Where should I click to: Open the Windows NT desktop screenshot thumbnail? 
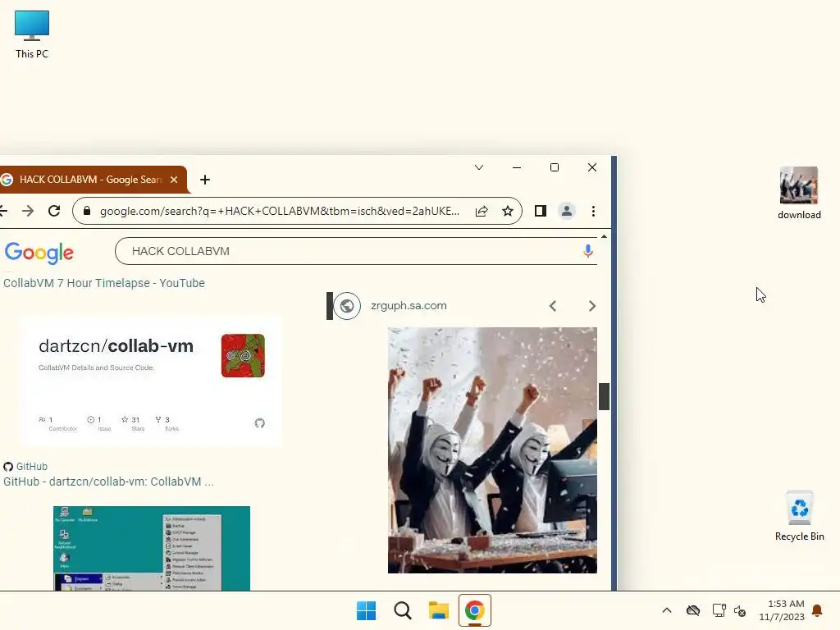(x=152, y=548)
